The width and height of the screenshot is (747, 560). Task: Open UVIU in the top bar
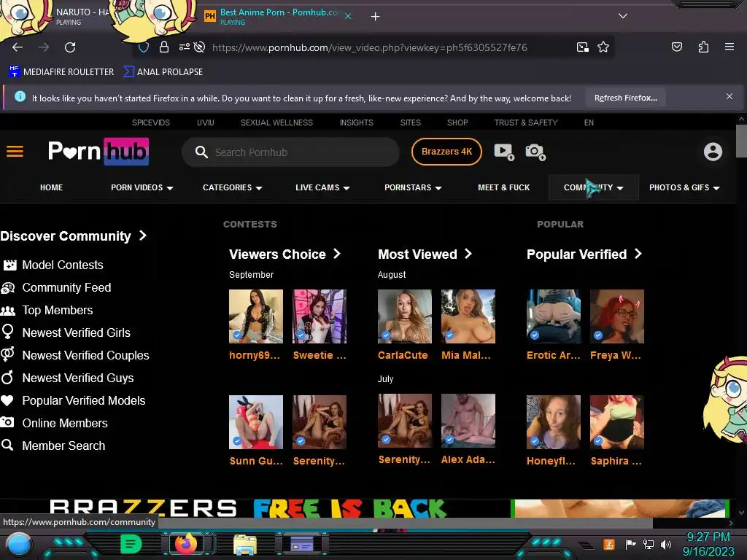click(x=205, y=122)
